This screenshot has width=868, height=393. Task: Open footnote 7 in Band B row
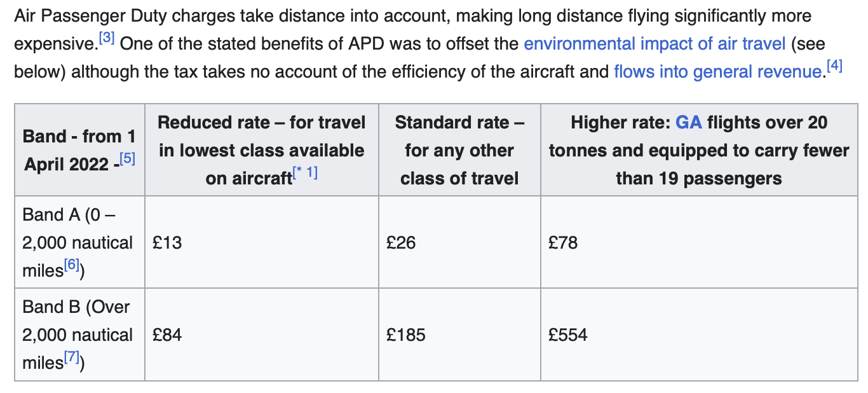(x=72, y=357)
